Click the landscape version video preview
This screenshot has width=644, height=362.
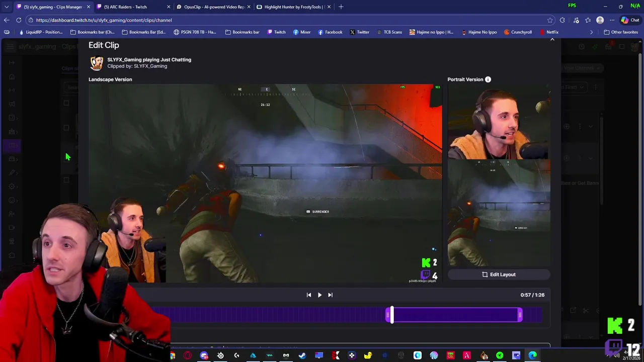(265, 184)
